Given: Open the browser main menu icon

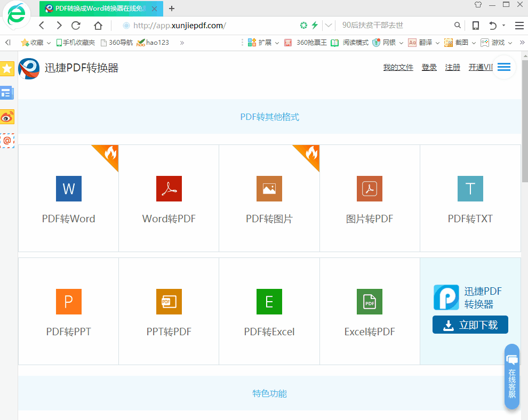Looking at the screenshot, I should [519, 26].
